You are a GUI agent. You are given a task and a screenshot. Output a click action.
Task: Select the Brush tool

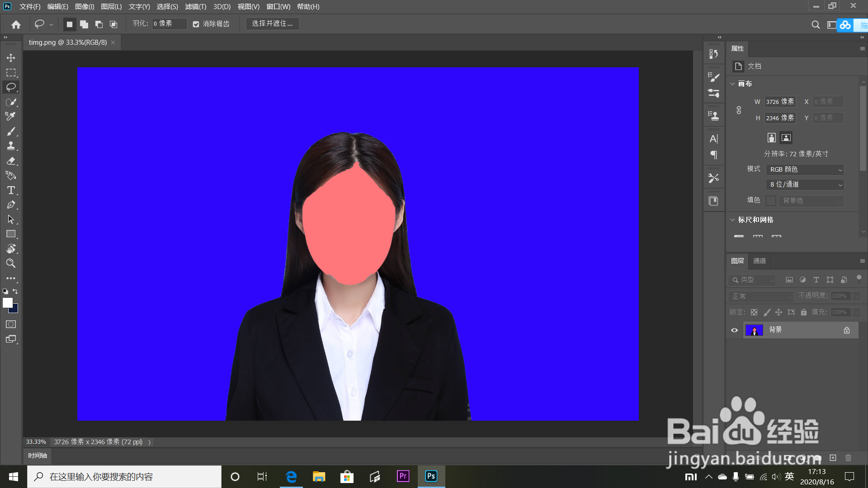pos(11,131)
